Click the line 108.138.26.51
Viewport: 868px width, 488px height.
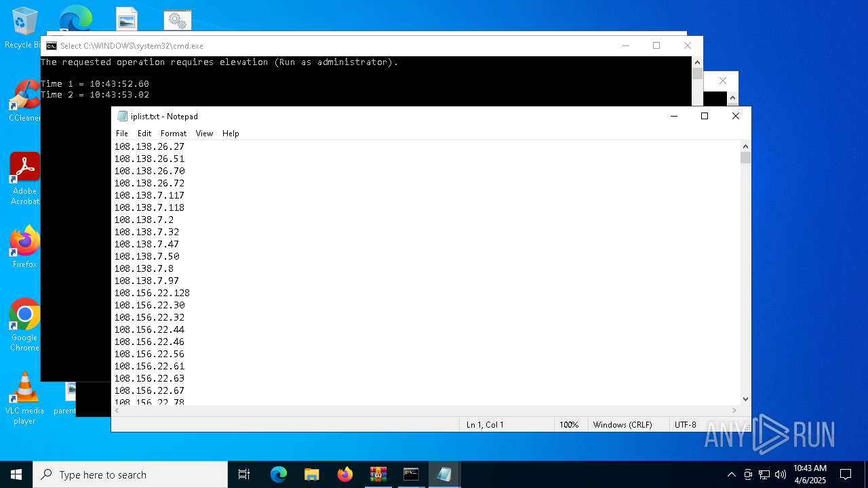[149, 159]
